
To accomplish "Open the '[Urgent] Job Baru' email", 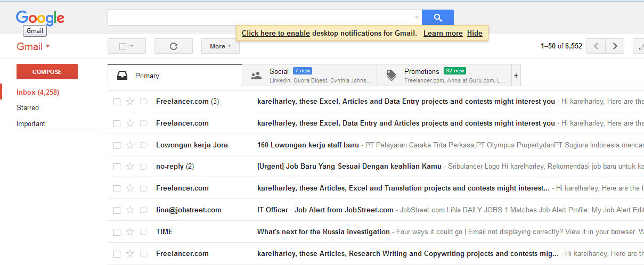I will (x=349, y=167).
